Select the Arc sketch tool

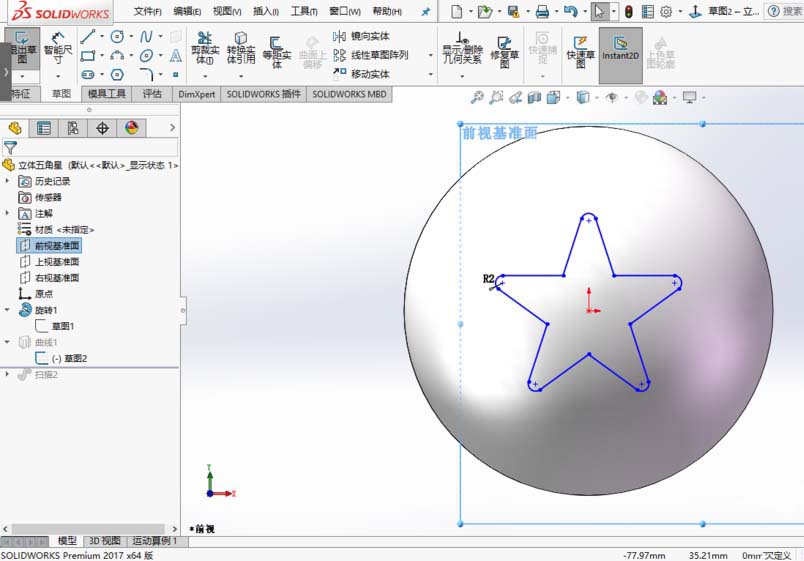coord(117,55)
